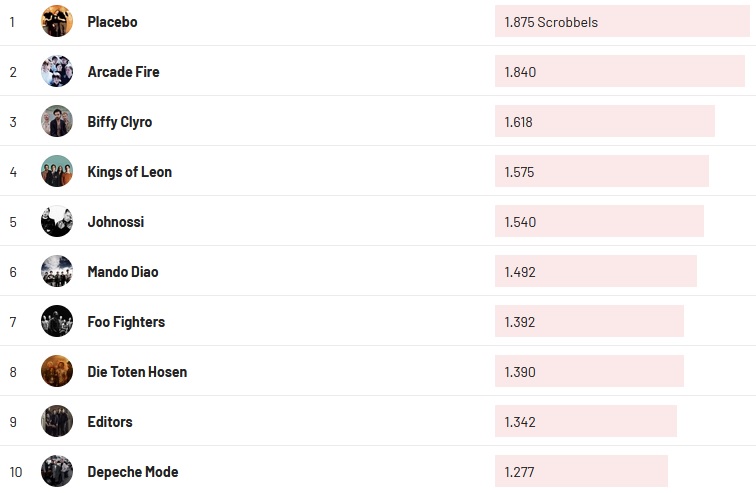Click the Depeche Mode artist avatar
This screenshot has height=493, width=756.
pos(57,471)
